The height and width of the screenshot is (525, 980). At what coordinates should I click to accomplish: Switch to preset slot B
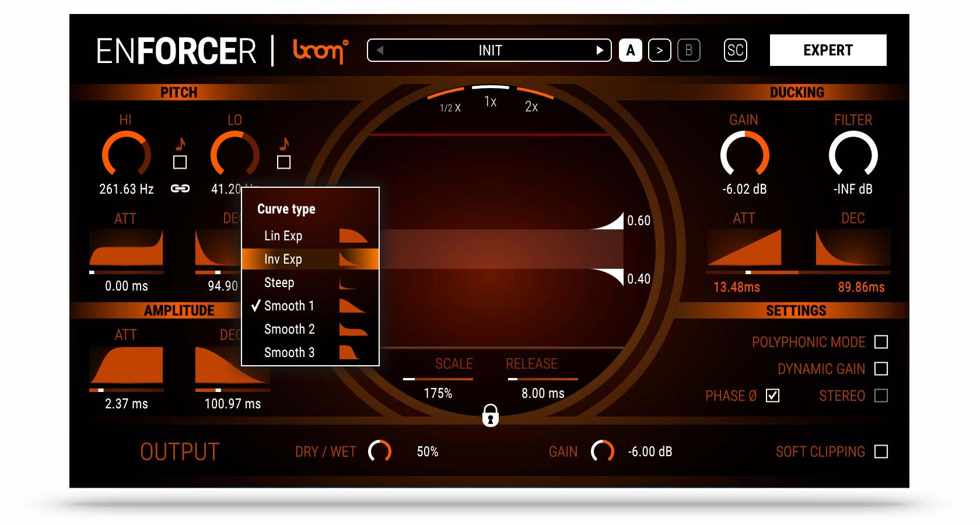tap(688, 50)
